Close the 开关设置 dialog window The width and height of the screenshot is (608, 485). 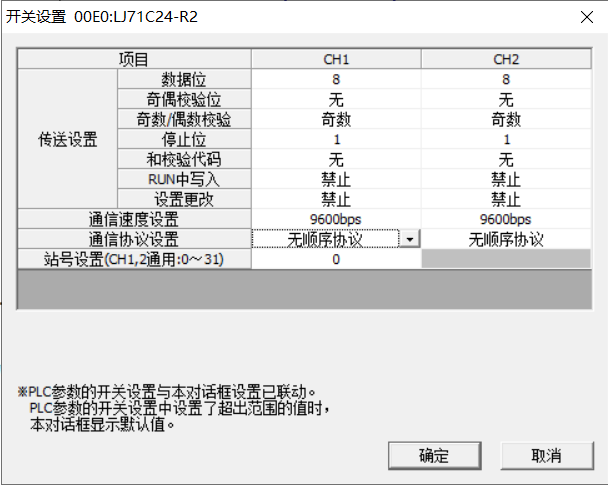tap(584, 16)
